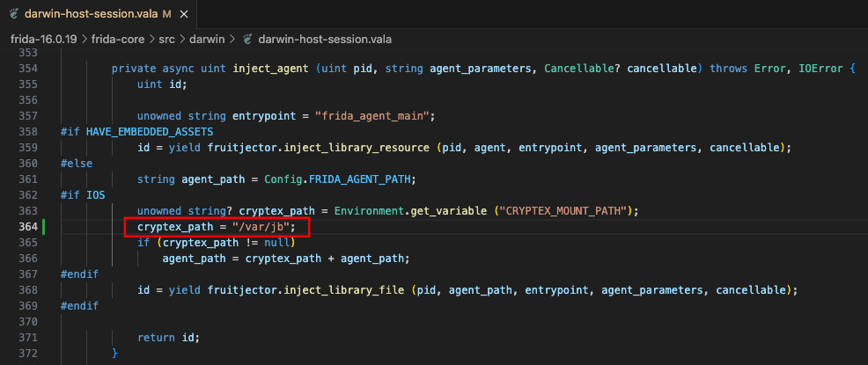Screen dimensions: 868x365
Task: Click the file icon in the breadcrumb
Action: pos(247,40)
